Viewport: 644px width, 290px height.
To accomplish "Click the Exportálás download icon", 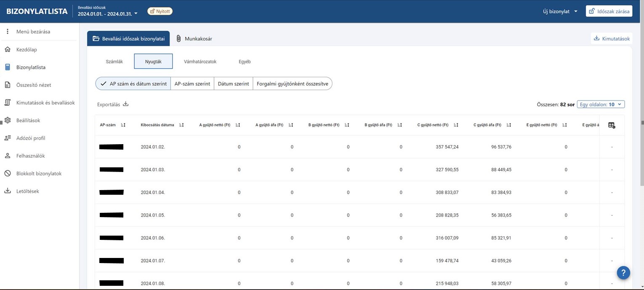I will click(125, 105).
